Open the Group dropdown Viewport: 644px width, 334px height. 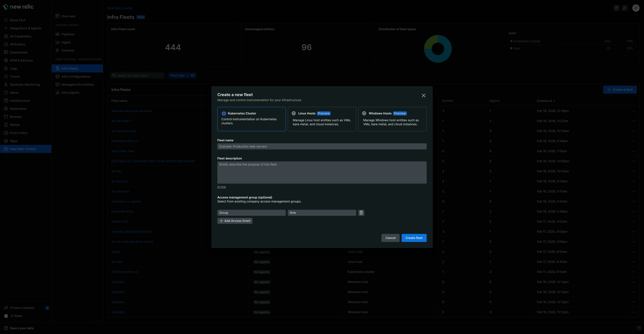pyautogui.click(x=251, y=213)
